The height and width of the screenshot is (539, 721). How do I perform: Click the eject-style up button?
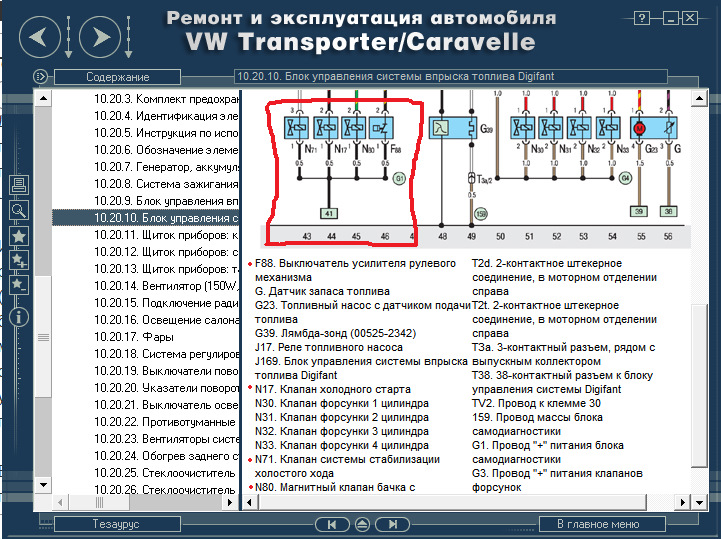pos(362,524)
